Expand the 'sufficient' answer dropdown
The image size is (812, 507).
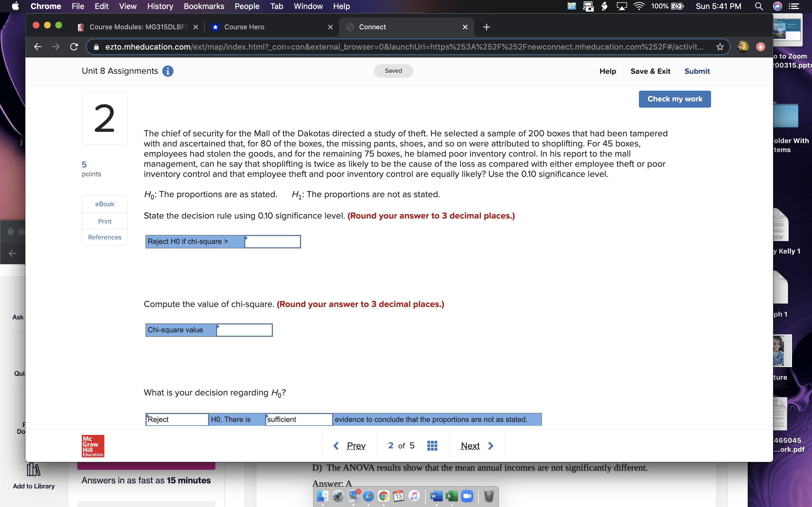[x=298, y=419]
